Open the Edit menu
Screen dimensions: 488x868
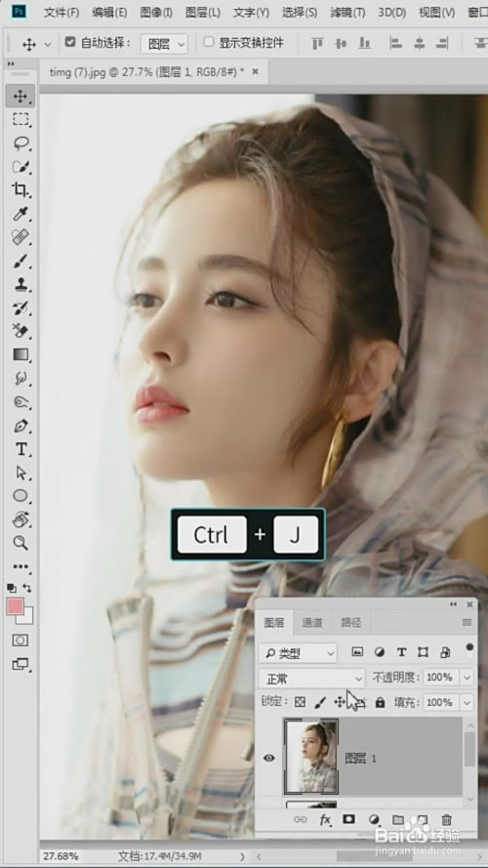109,12
